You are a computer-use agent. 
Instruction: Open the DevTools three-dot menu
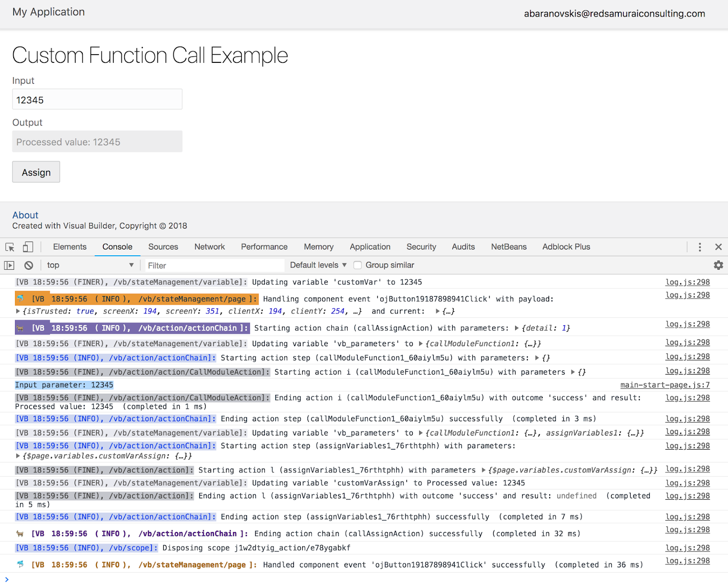pos(699,247)
